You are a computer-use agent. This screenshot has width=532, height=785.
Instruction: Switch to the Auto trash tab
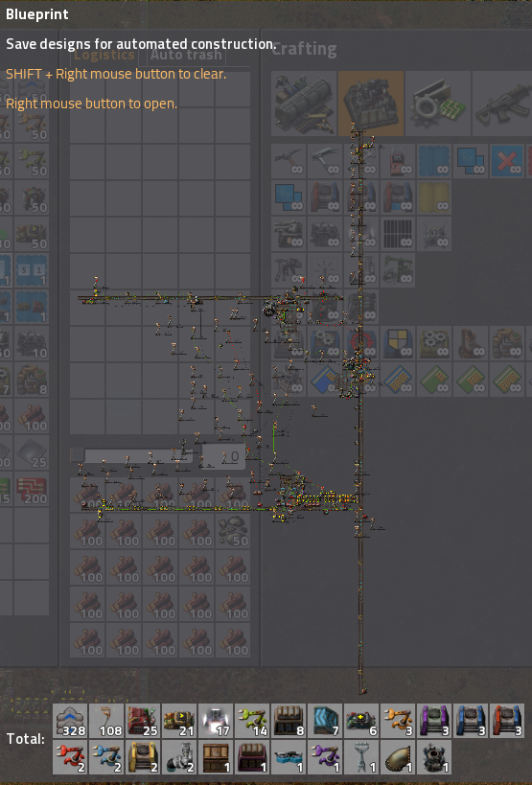(186, 55)
